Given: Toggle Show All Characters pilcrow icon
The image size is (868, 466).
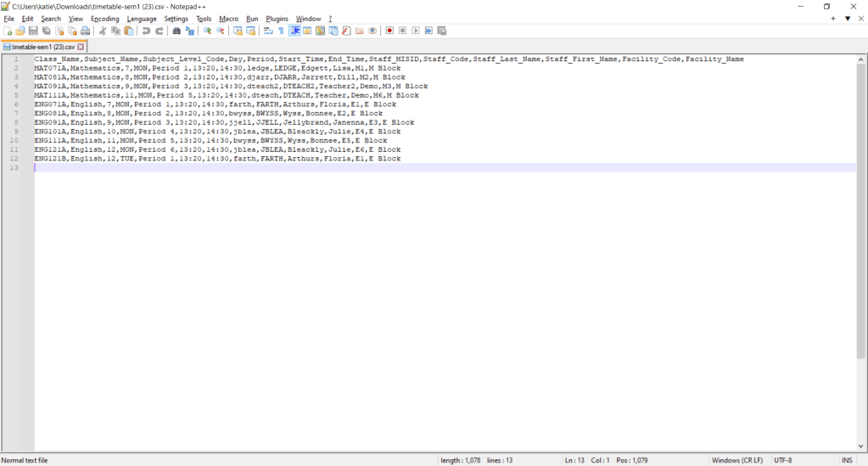Looking at the screenshot, I should [x=282, y=31].
